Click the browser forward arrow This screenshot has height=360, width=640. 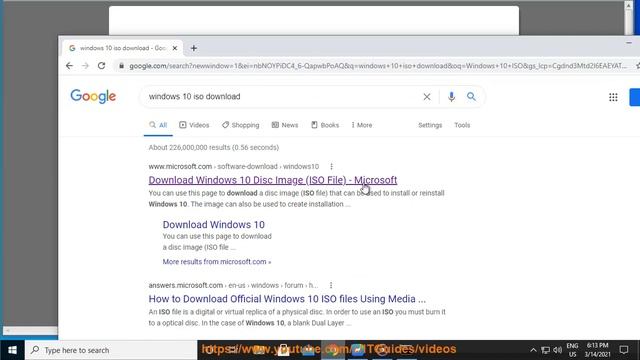[x=85, y=66]
